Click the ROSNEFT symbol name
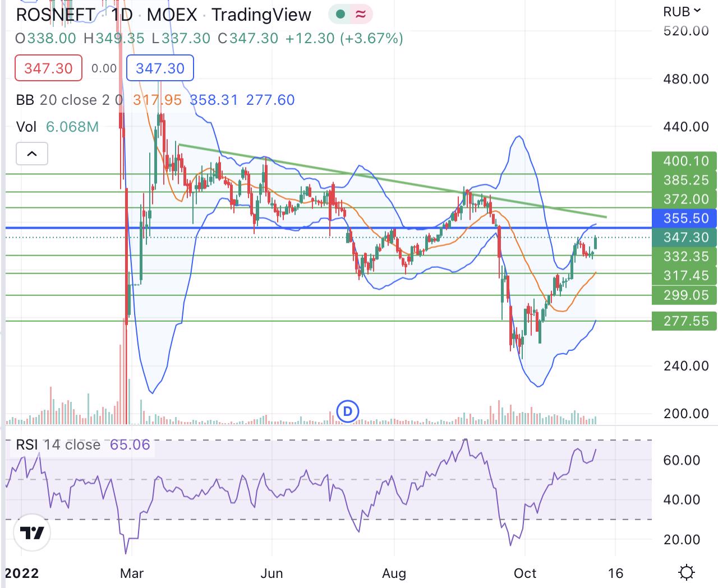The height and width of the screenshot is (588, 718). point(56,15)
